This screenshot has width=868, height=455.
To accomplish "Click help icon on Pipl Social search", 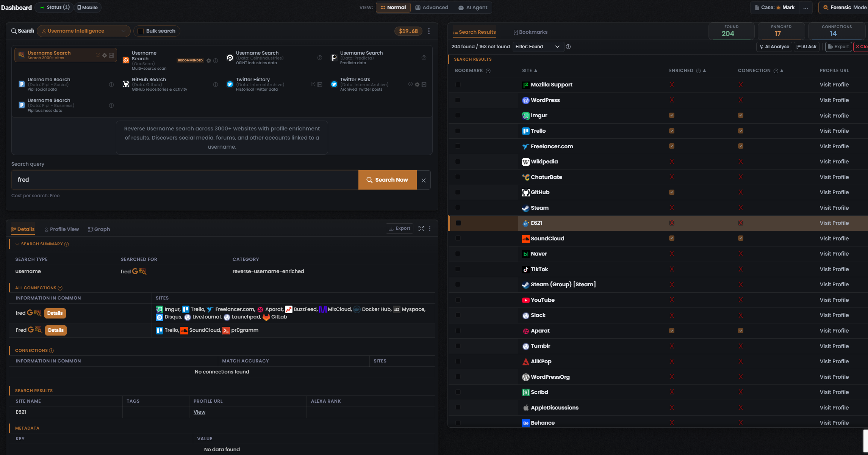I will coord(111,85).
